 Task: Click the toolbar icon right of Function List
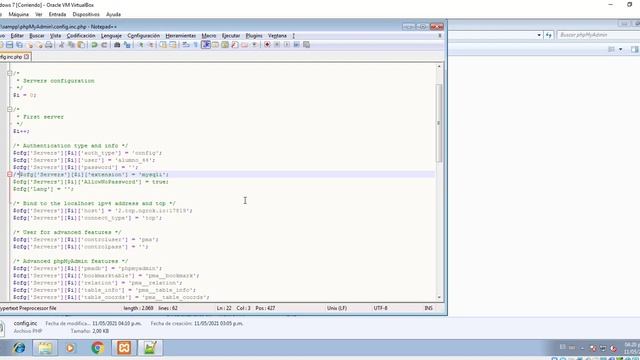pos(244,44)
